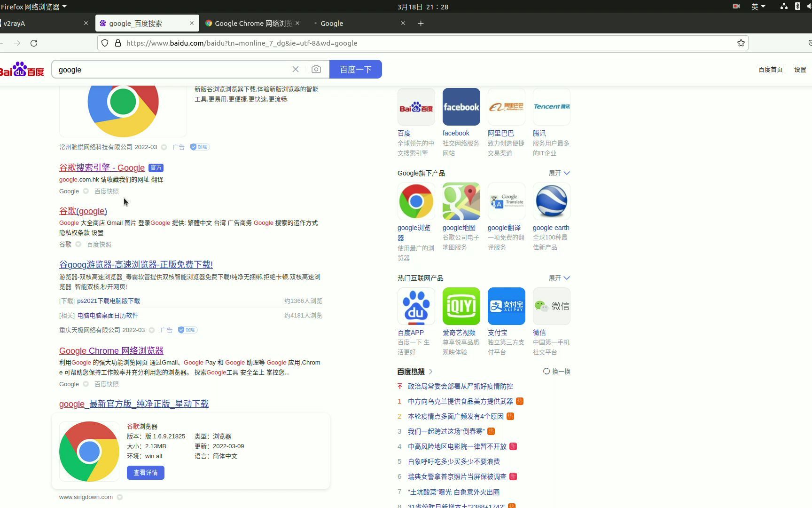Open the 设置 settings link
Screen dimensions: 812x508
[x=800, y=70]
